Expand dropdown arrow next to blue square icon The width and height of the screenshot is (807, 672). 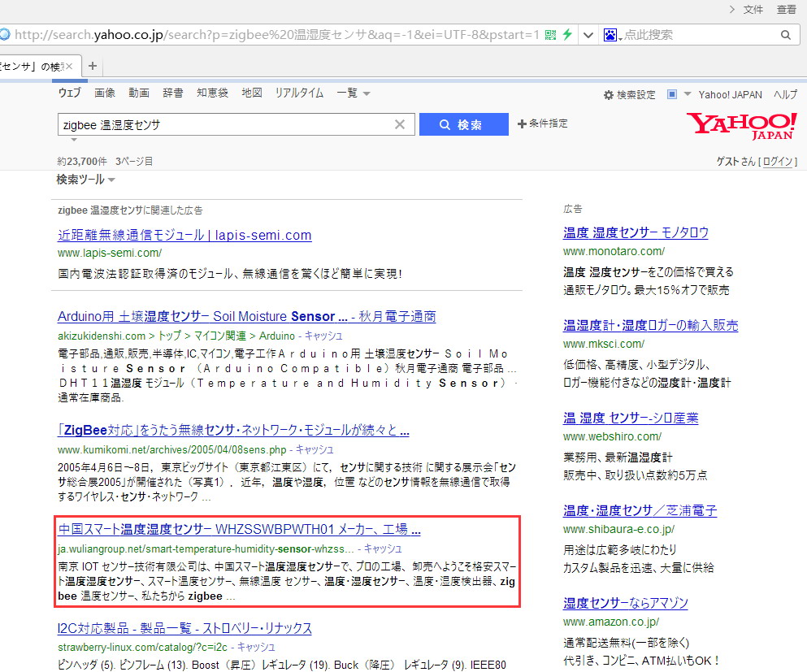(687, 94)
